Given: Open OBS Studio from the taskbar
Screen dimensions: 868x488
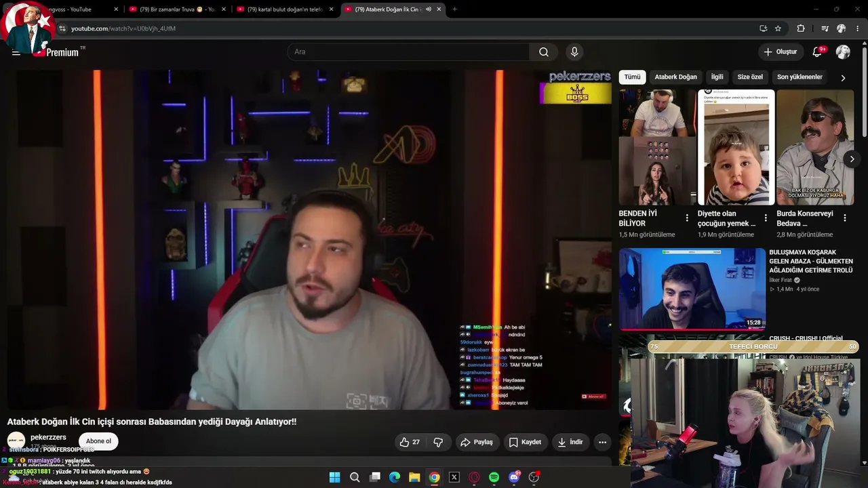Looking at the screenshot, I should tap(534, 478).
